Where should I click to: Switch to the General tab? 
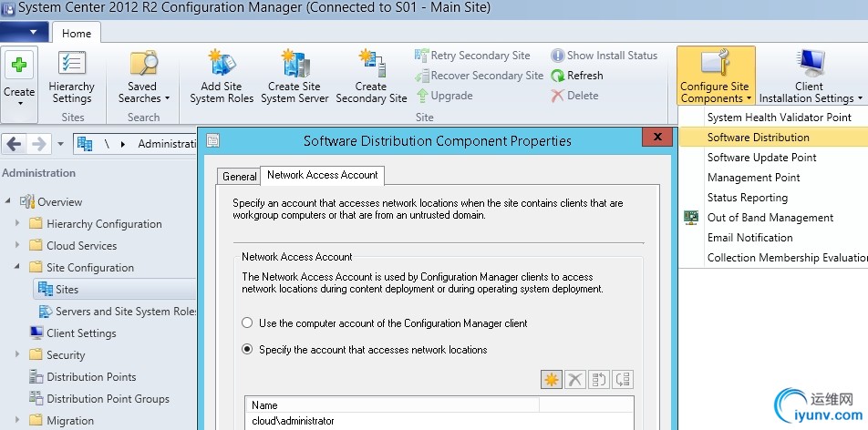pos(239,177)
